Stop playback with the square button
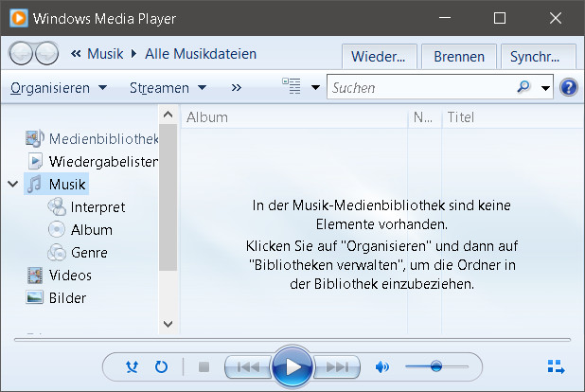Screen dimensions: 585x392 (x=204, y=367)
